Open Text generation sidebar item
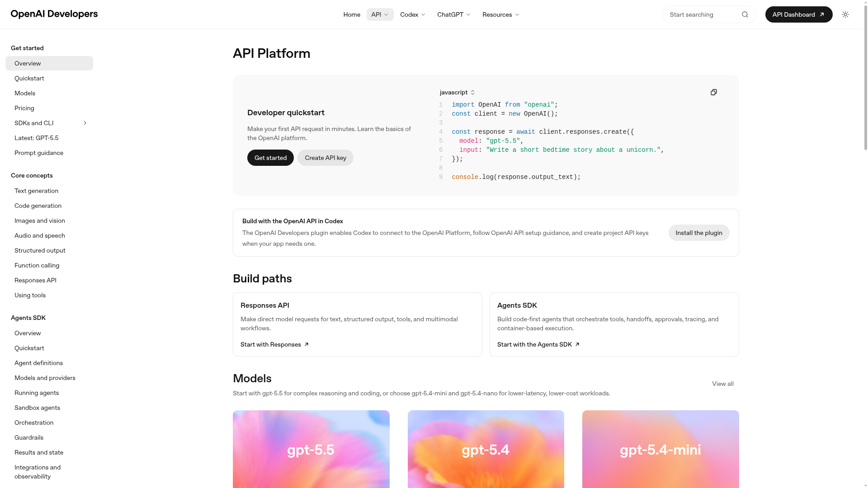The height and width of the screenshot is (488, 868). (49, 191)
